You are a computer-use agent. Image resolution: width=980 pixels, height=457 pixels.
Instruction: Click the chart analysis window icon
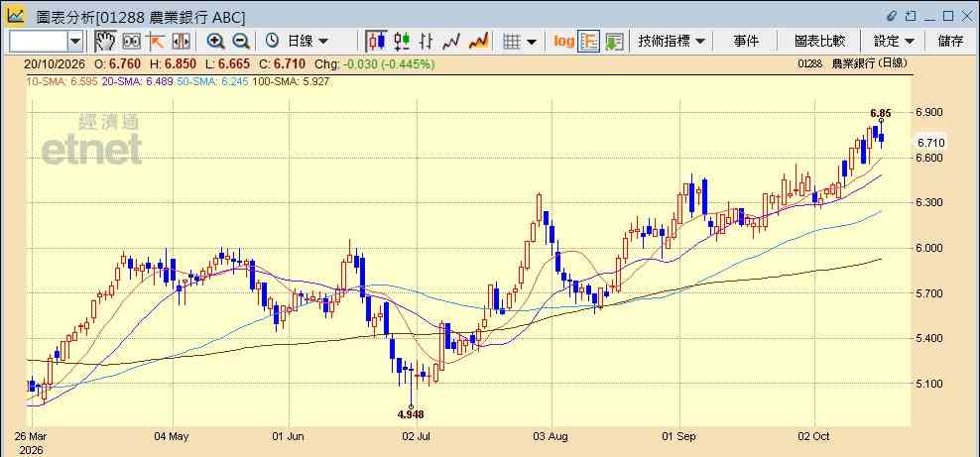point(16,15)
